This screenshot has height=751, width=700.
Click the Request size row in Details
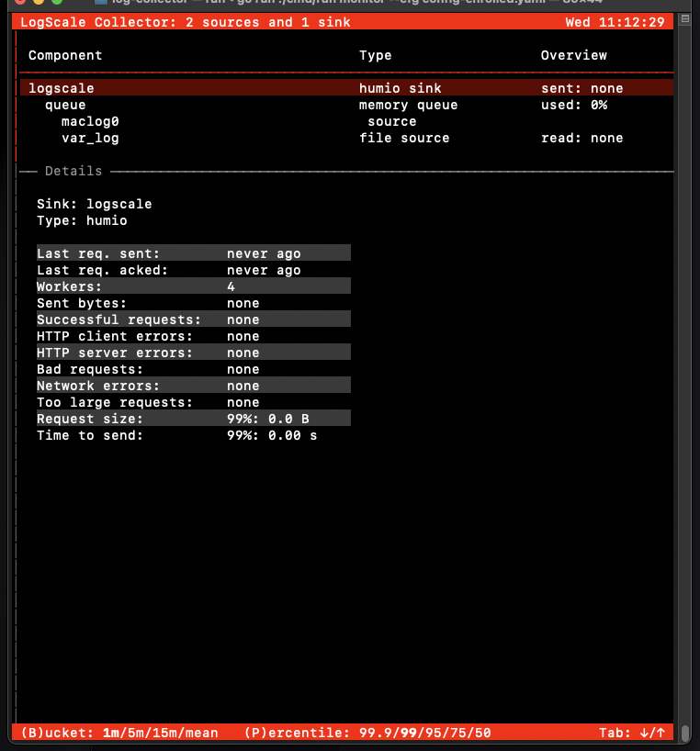[x=193, y=419]
